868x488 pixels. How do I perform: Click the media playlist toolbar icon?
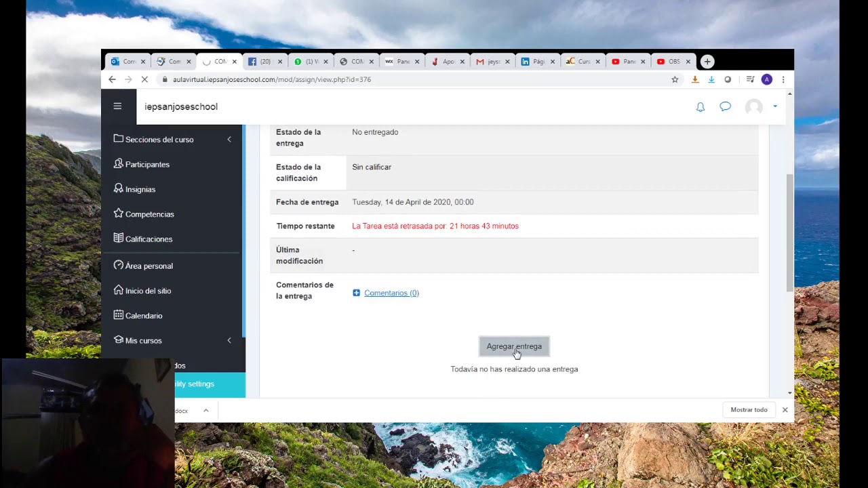coord(750,79)
